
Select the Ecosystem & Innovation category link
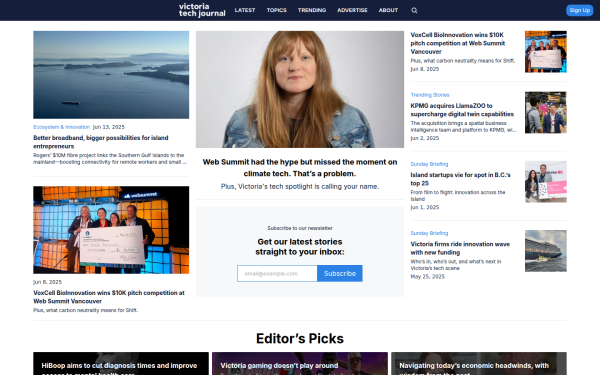pyautogui.click(x=62, y=127)
